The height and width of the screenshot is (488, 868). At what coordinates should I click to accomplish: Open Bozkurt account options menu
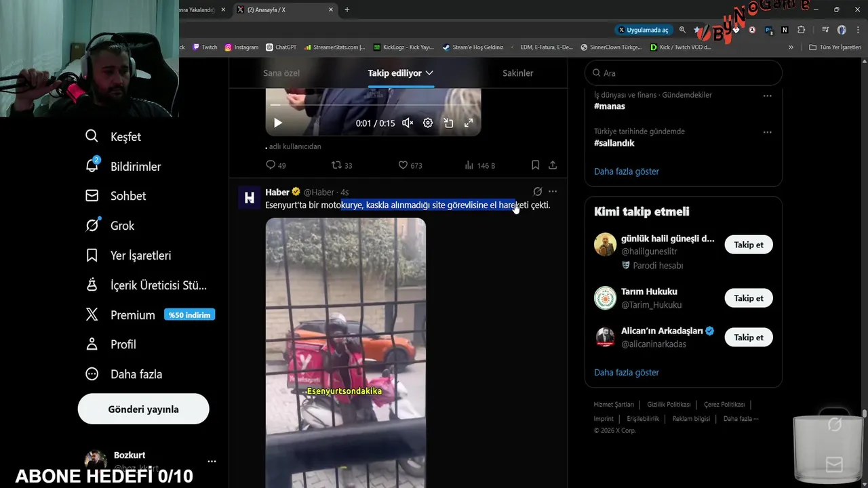point(212,461)
